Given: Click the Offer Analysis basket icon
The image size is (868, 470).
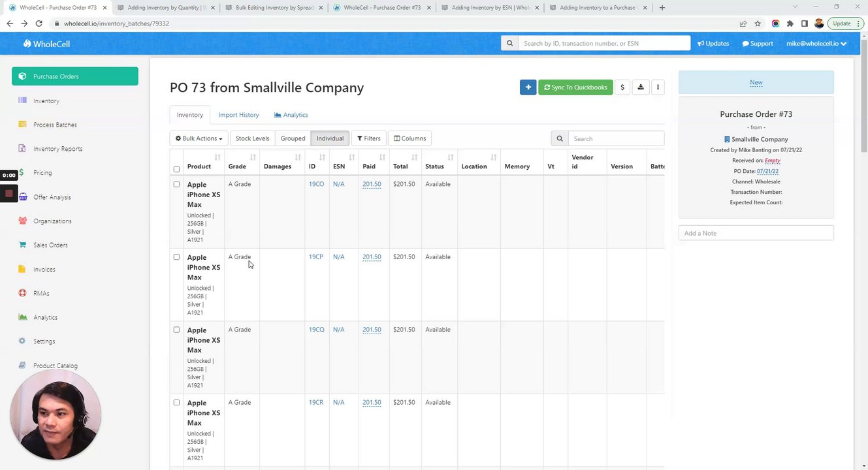Looking at the screenshot, I should coord(22,197).
